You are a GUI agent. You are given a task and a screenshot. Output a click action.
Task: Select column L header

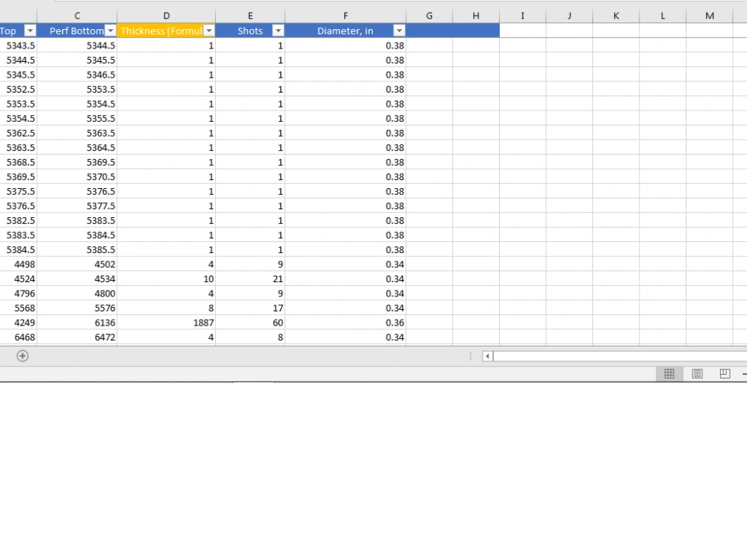coord(663,16)
